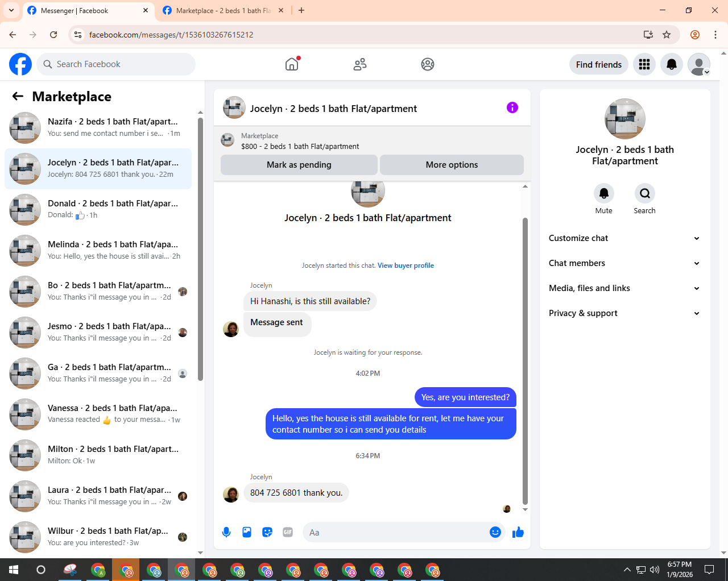This screenshot has height=581, width=728.
Task: Open Chrome profile icon in toolbar
Action: 695,35
